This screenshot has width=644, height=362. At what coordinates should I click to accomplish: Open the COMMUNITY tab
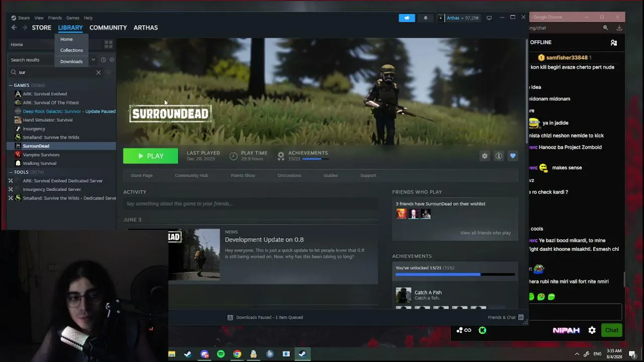tap(108, 28)
